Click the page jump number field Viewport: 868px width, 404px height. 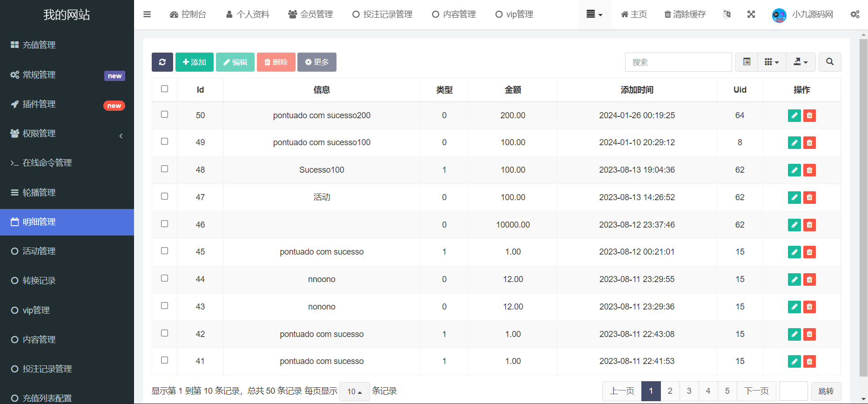coord(794,391)
